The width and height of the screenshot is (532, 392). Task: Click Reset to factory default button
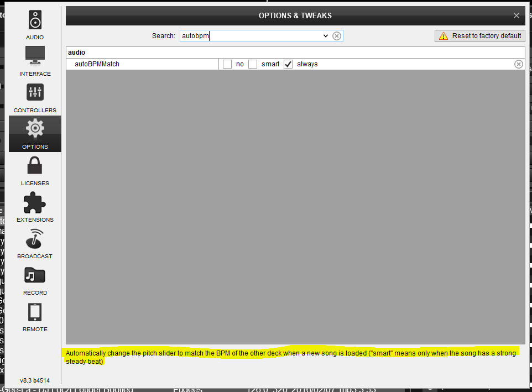480,36
